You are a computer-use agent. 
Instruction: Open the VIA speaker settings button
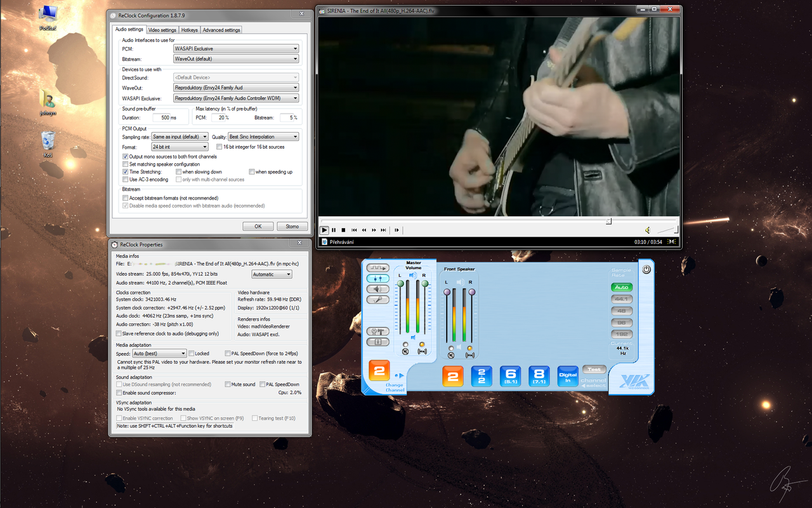(378, 289)
